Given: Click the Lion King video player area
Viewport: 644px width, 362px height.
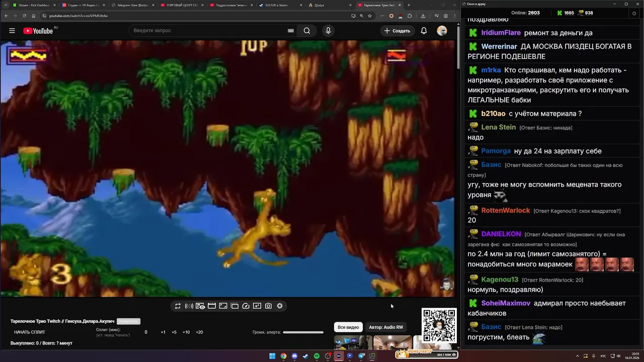Looking at the screenshot, I should click(x=227, y=168).
